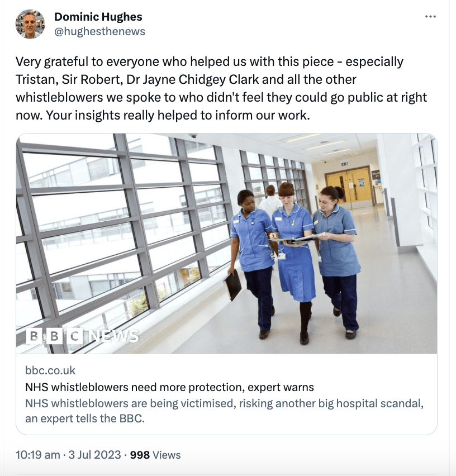The height and width of the screenshot is (476, 456).
Task: Click the BBC News logo watermark
Action: pyautogui.click(x=82, y=336)
